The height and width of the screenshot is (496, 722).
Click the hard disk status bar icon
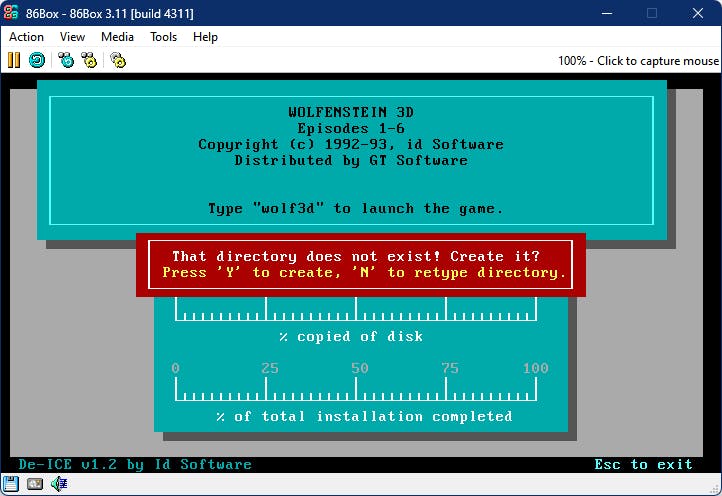(x=35, y=484)
